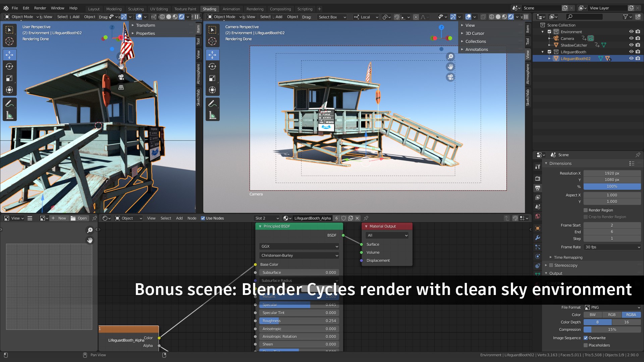Open Output properties tab icon
The height and width of the screenshot is (362, 644).
pyautogui.click(x=538, y=188)
